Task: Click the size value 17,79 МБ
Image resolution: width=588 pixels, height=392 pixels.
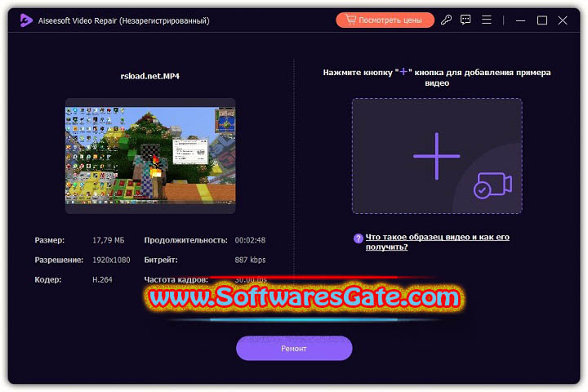Action: click(109, 240)
